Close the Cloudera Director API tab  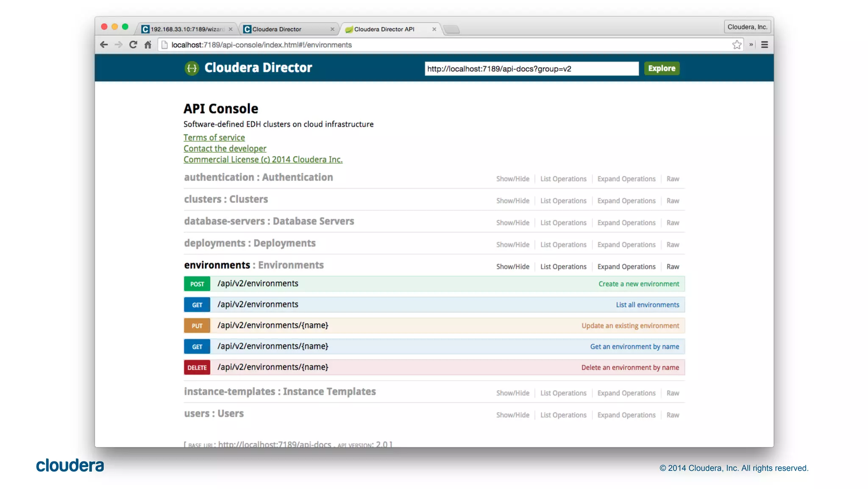pyautogui.click(x=434, y=29)
